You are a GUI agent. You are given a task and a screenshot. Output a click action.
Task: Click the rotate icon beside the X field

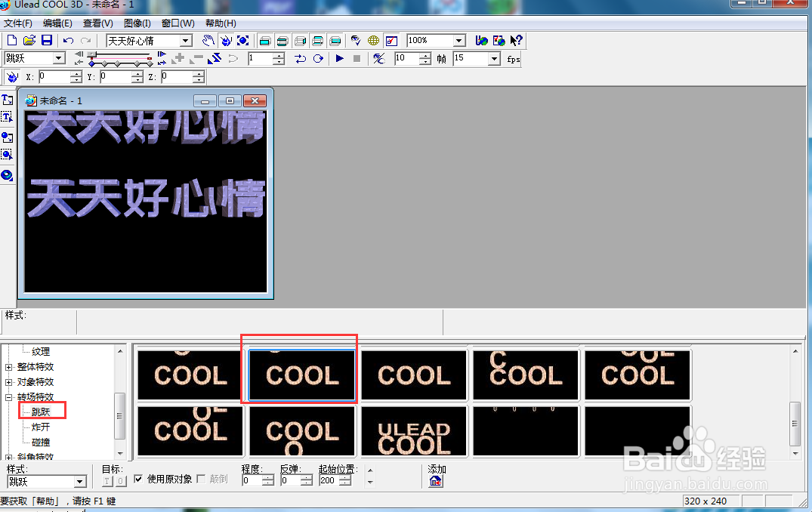point(12,77)
